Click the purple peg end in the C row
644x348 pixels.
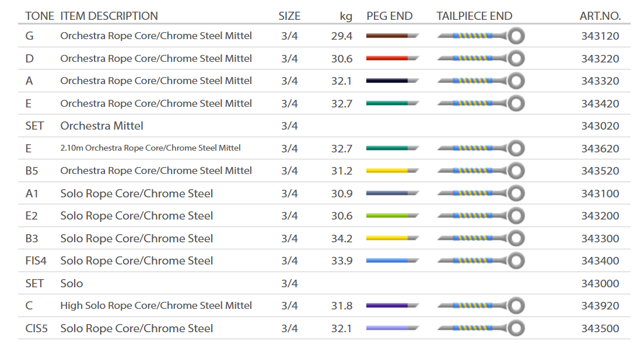point(391,305)
